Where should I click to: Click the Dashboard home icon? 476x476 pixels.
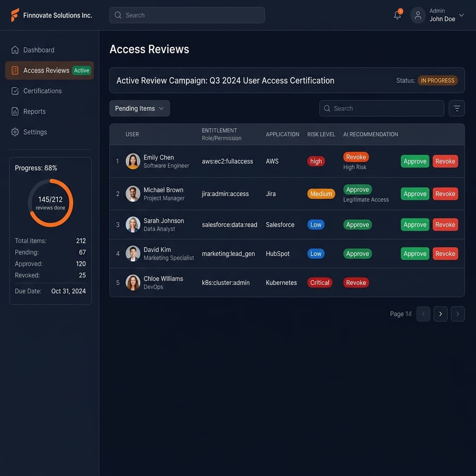[15, 50]
